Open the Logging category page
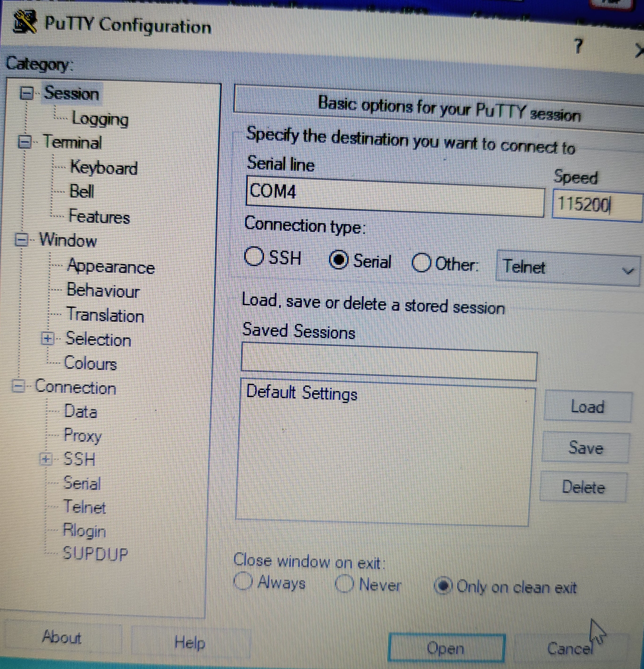Viewport: 644px width, 669px height. pyautogui.click(x=100, y=119)
